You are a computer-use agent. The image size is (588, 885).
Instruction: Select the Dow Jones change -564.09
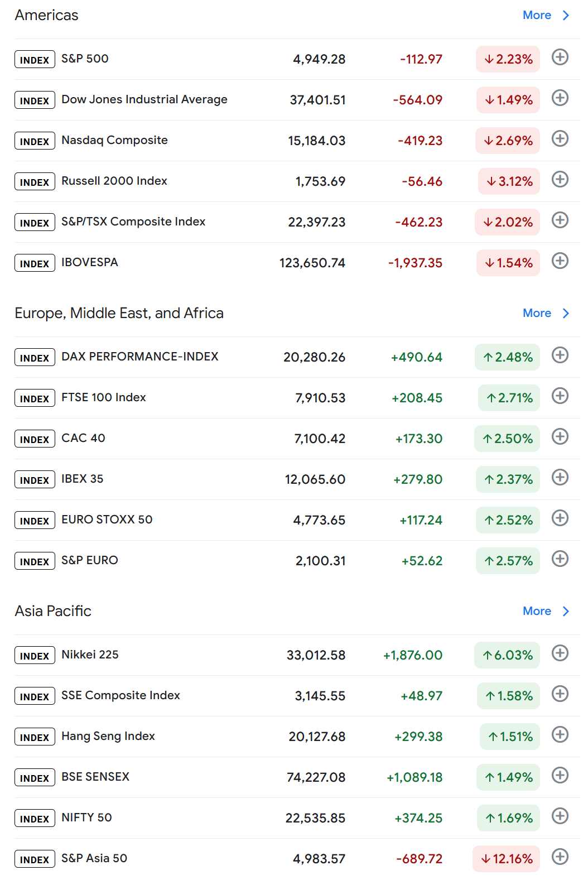point(418,100)
